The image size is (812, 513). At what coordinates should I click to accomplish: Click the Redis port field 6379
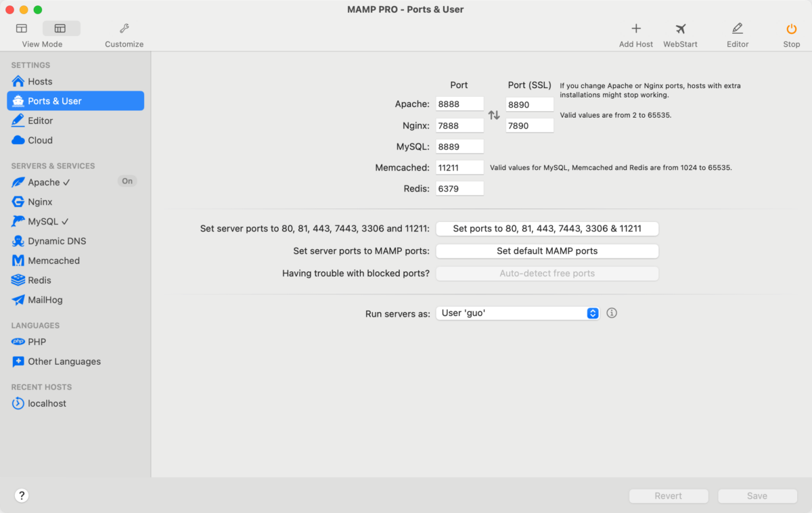pos(459,188)
